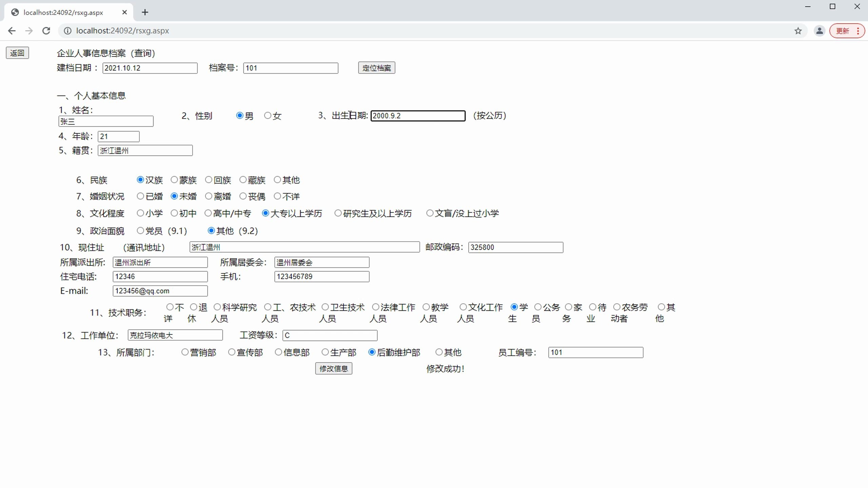Click the browser address bar URL
868x488 pixels.
click(122, 31)
